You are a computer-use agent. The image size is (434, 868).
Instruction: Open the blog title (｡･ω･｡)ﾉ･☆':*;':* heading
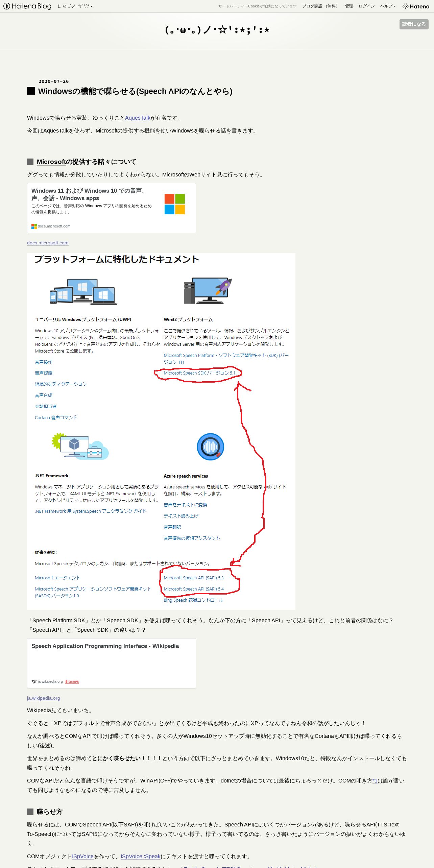[x=217, y=30]
